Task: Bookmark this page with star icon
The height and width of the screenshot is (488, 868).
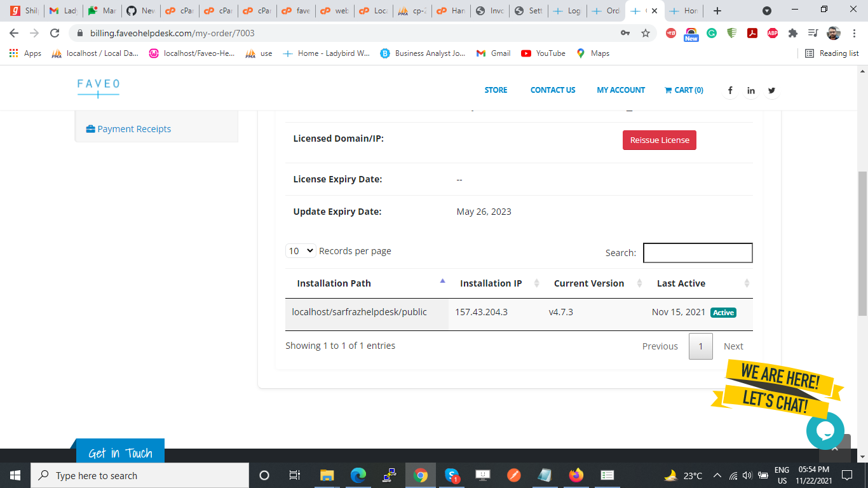Action: 646,33
